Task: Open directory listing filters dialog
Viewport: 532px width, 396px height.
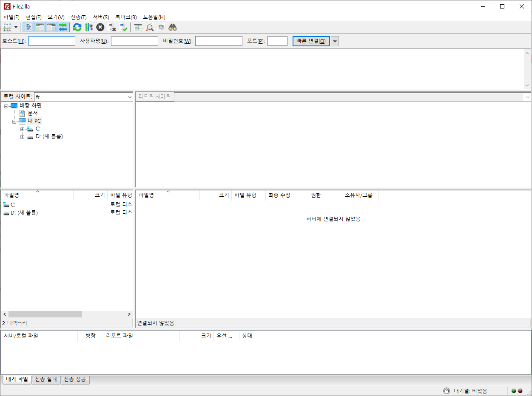Action: coord(138,27)
